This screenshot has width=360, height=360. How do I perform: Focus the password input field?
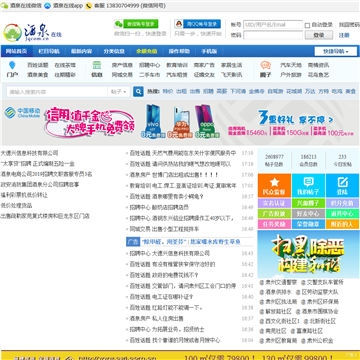click(x=273, y=35)
